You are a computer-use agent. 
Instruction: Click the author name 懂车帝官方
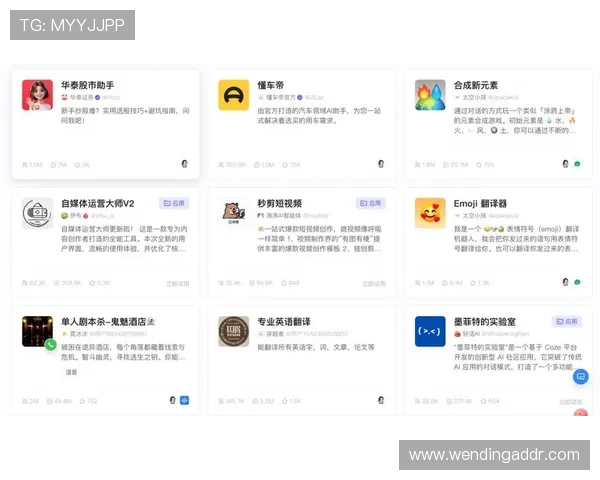(281, 97)
